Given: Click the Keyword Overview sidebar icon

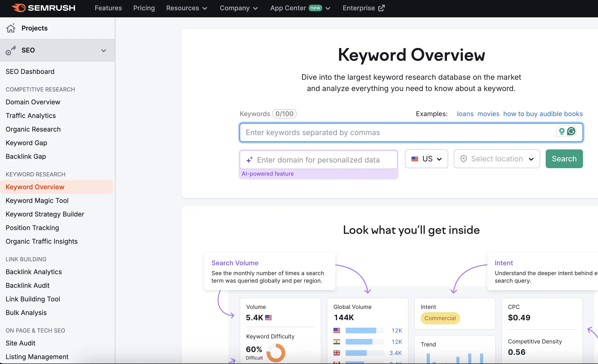Looking at the screenshot, I should [x=35, y=187].
